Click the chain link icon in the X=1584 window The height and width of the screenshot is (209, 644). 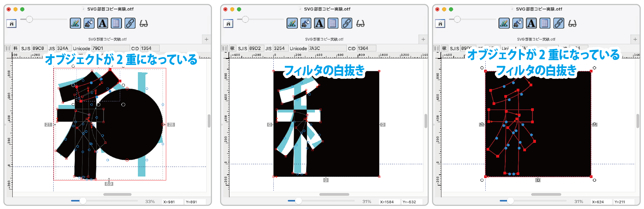pos(347,23)
